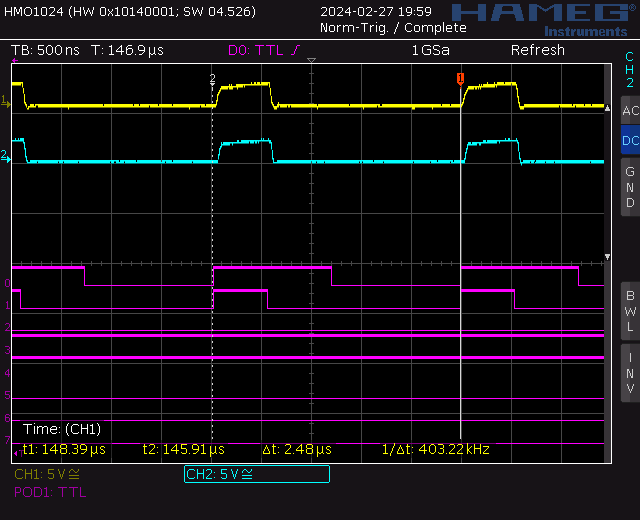Toggle INV channel inversion
Viewport: 640px width, 520px height.
pyautogui.click(x=629, y=373)
